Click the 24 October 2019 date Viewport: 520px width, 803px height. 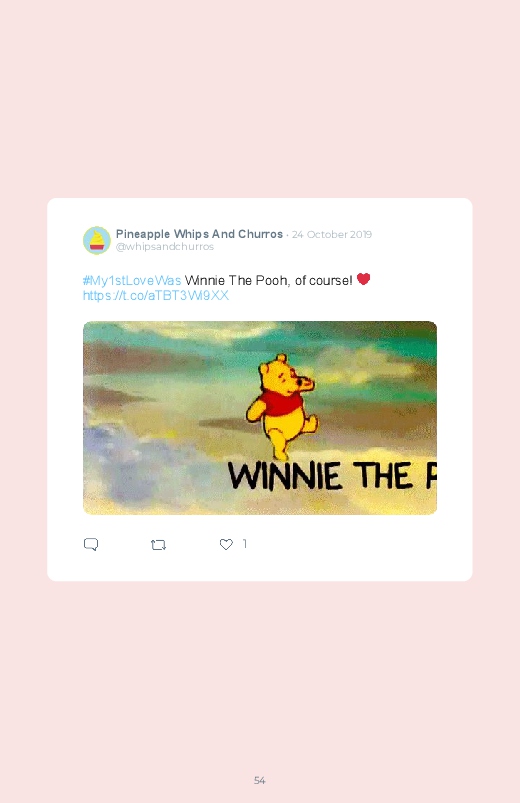pyautogui.click(x=332, y=235)
